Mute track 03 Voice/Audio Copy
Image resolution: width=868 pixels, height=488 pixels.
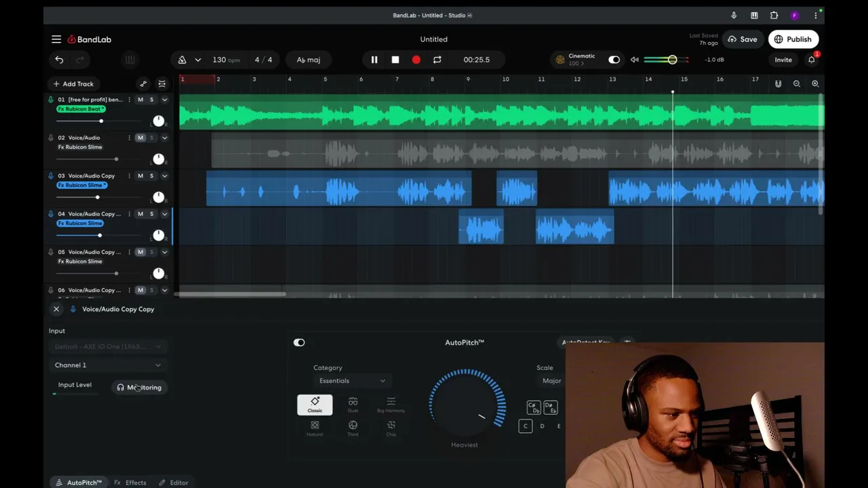(x=140, y=176)
